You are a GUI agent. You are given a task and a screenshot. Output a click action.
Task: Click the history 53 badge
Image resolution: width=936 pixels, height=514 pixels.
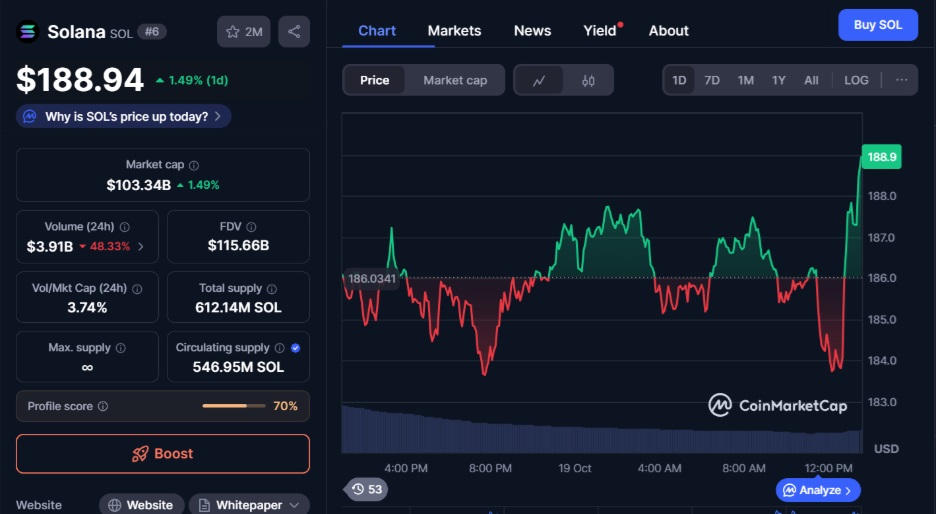tap(367, 490)
